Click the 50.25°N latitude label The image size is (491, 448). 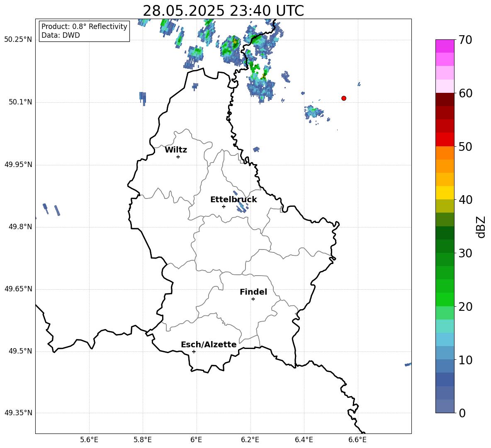[18, 40]
